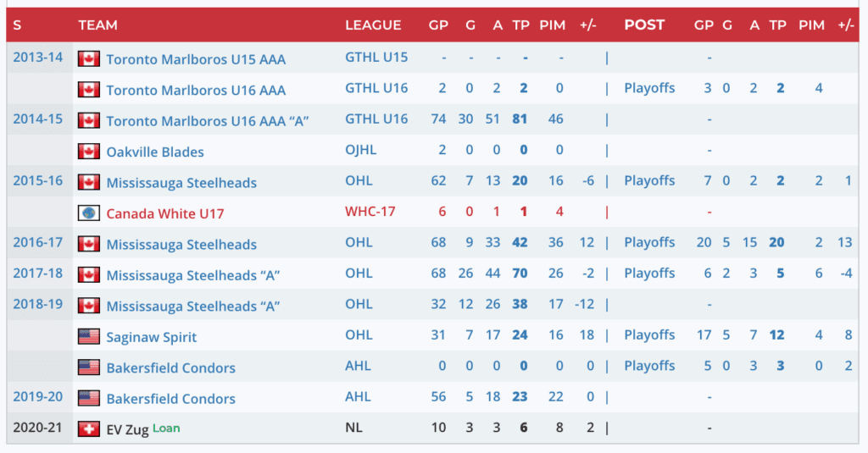Click the LEAGUE column header
Image resolution: width=868 pixels, height=453 pixels.
coord(373,25)
